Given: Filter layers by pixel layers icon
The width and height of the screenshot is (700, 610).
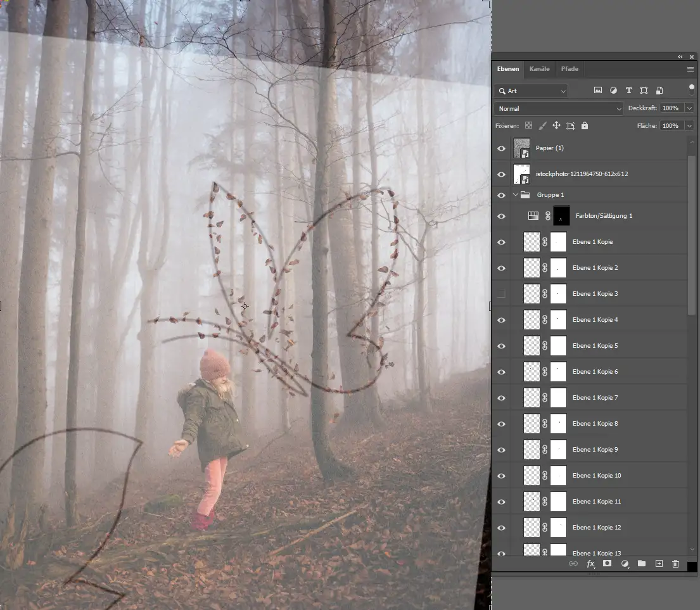Looking at the screenshot, I should tap(598, 91).
